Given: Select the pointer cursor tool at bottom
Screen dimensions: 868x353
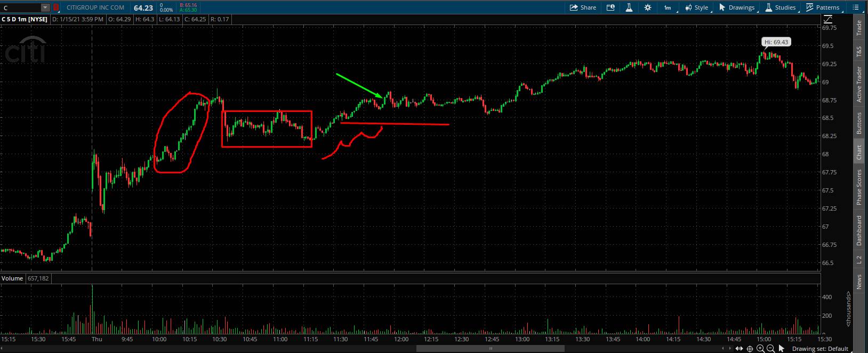Looking at the screenshot, I should pyautogui.click(x=782, y=349).
